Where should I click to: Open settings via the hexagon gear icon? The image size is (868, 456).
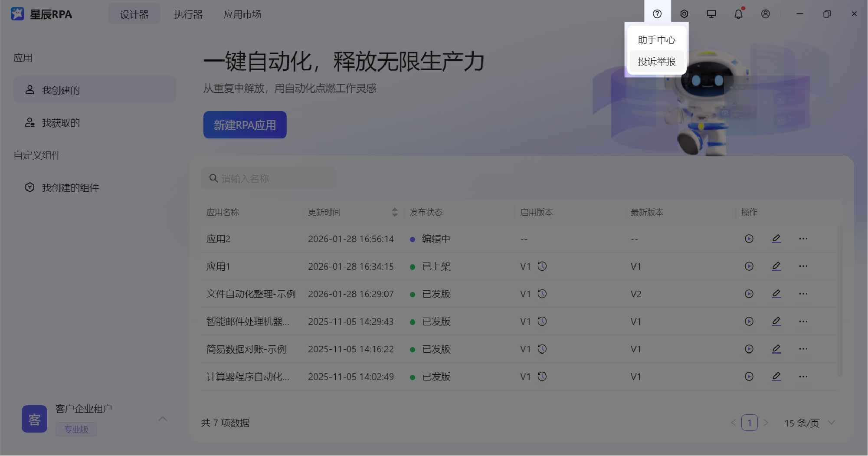[x=684, y=14]
